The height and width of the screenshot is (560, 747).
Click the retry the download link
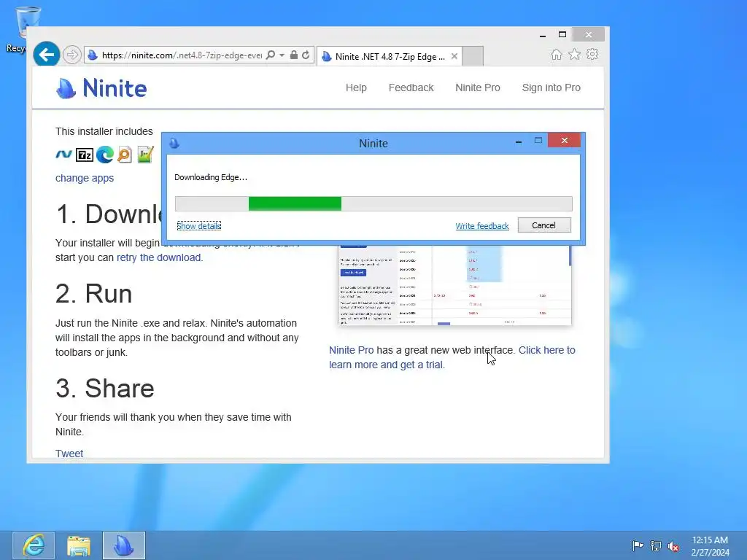pos(159,257)
